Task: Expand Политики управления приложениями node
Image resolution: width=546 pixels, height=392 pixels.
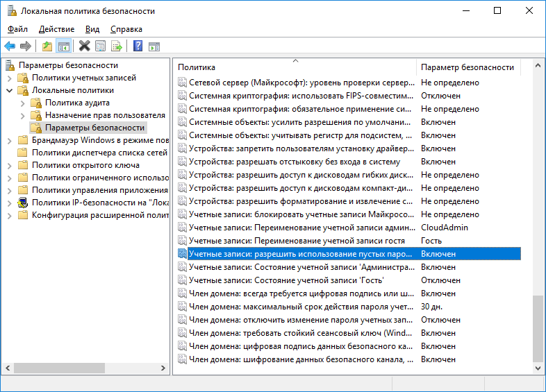Action: 10,191
